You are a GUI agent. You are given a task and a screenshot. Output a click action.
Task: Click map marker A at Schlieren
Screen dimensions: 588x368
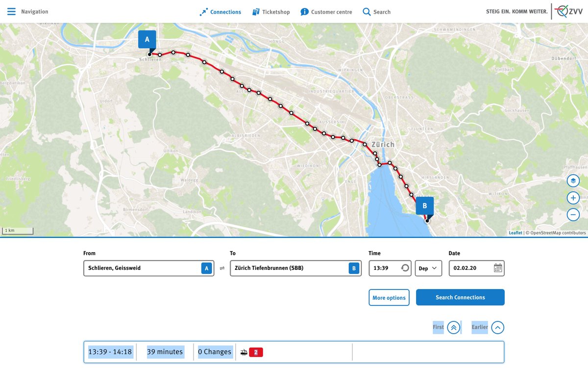tap(147, 40)
